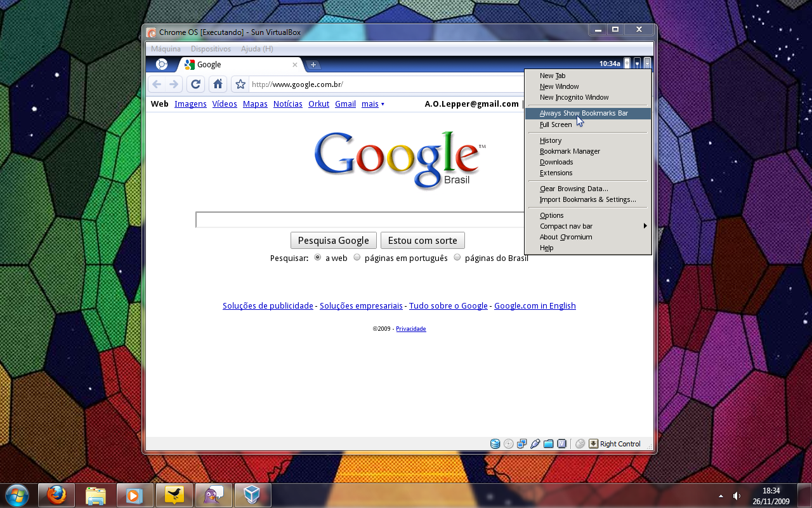This screenshot has width=812, height=508.
Task: Open the Gmail link
Action: coord(345,104)
